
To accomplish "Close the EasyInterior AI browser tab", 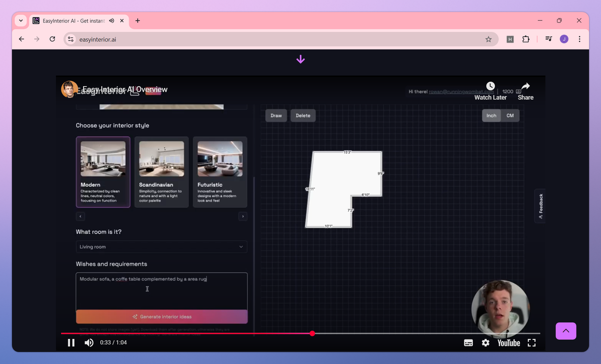I will [122, 21].
